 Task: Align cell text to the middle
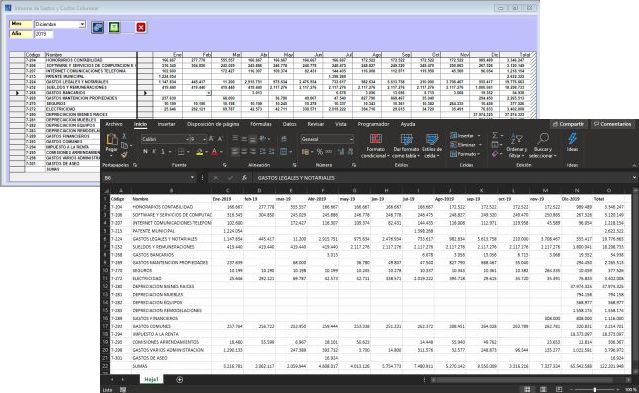(244, 139)
